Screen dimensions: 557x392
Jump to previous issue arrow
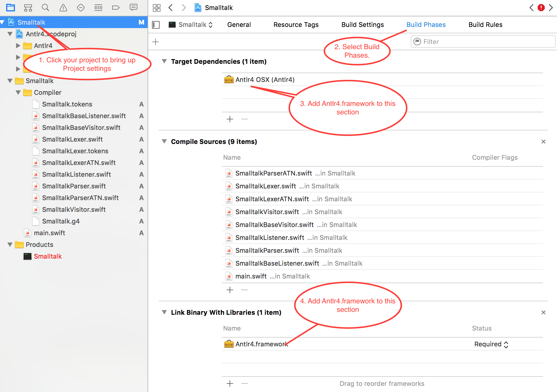(x=532, y=8)
